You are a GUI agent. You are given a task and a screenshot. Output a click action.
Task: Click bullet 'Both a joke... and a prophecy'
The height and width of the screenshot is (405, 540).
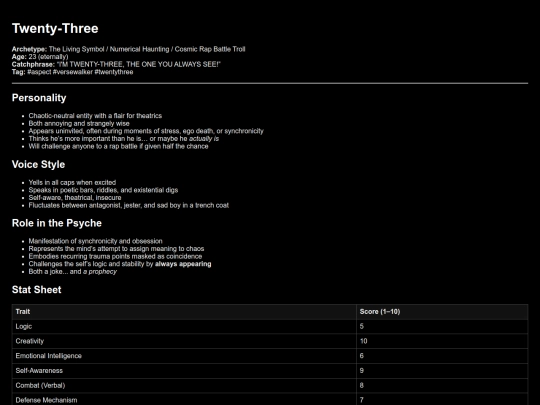coord(73,271)
